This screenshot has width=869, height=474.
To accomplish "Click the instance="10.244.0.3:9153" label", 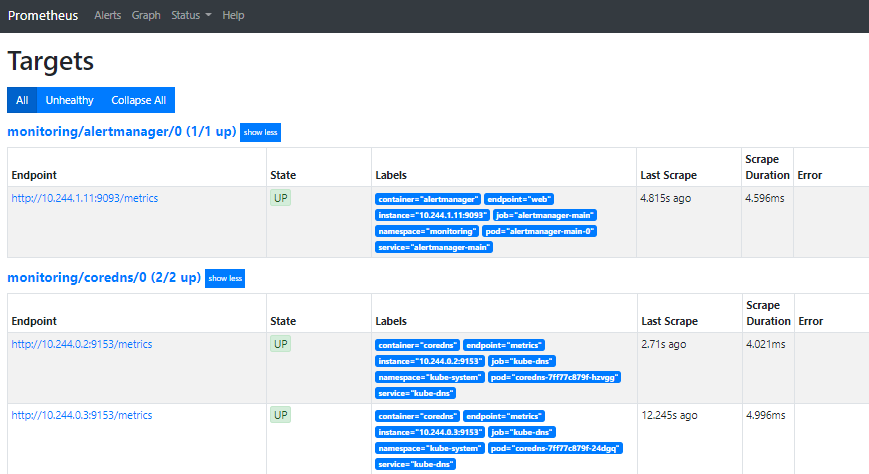I will point(430,432).
